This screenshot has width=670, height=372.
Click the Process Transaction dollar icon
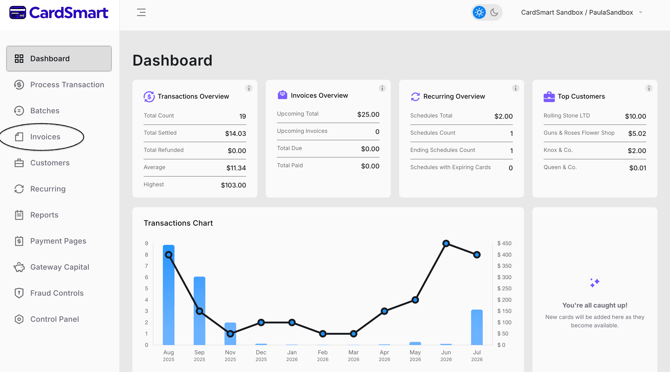19,85
